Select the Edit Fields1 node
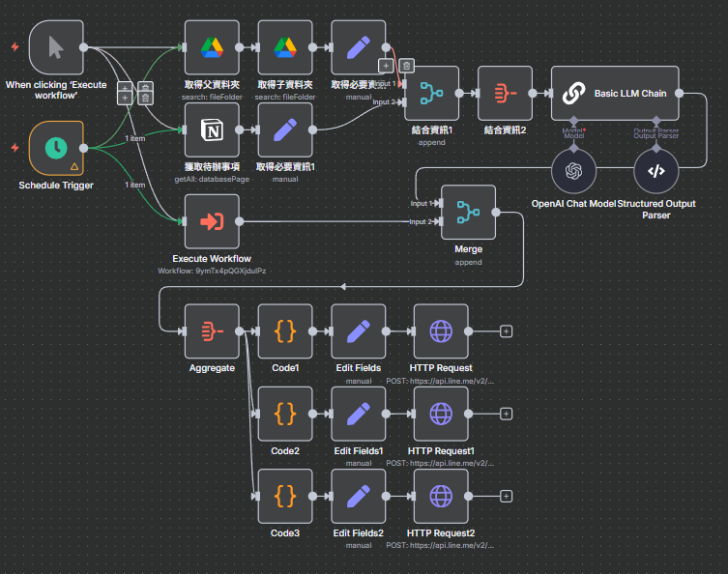728x574 pixels. (x=359, y=414)
